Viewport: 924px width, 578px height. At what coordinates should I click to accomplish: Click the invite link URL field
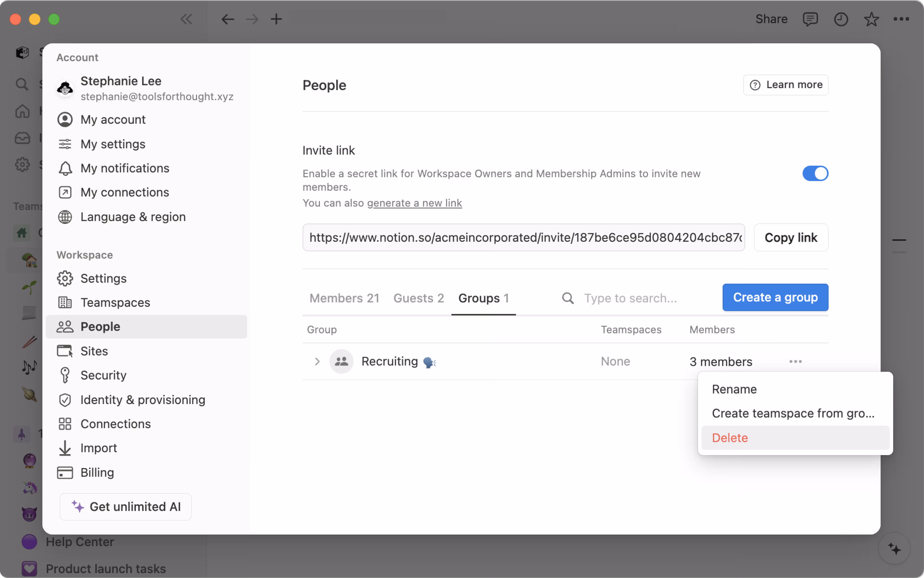pos(523,237)
